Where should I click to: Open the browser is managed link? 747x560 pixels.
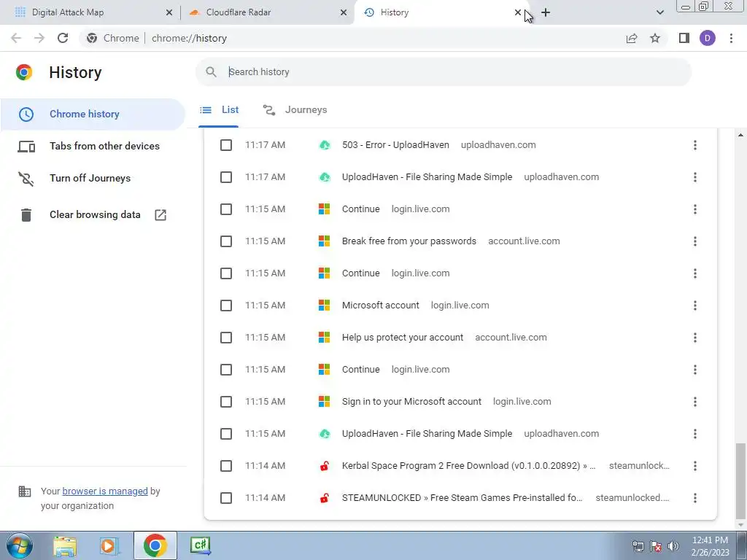pos(105,491)
